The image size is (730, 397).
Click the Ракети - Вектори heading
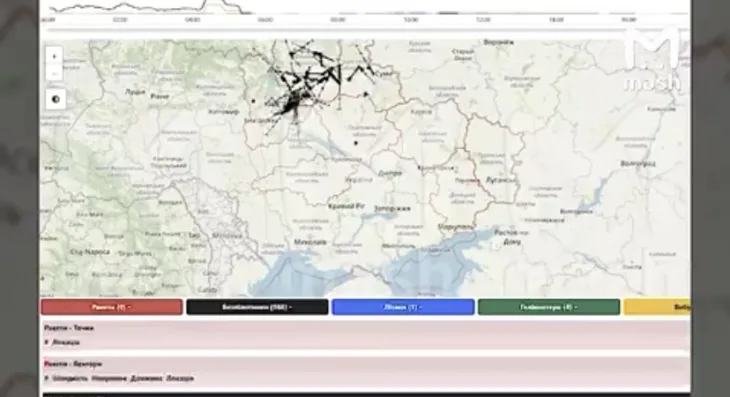[73, 364]
